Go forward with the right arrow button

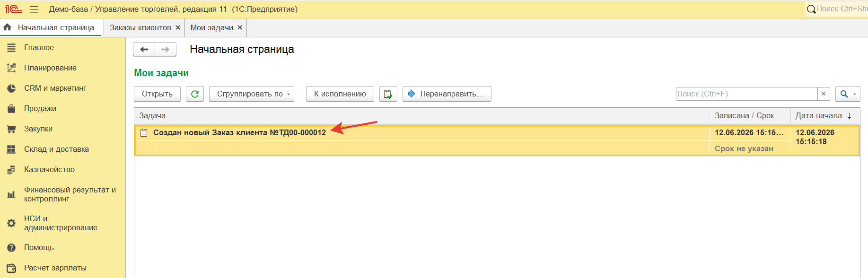coord(166,49)
